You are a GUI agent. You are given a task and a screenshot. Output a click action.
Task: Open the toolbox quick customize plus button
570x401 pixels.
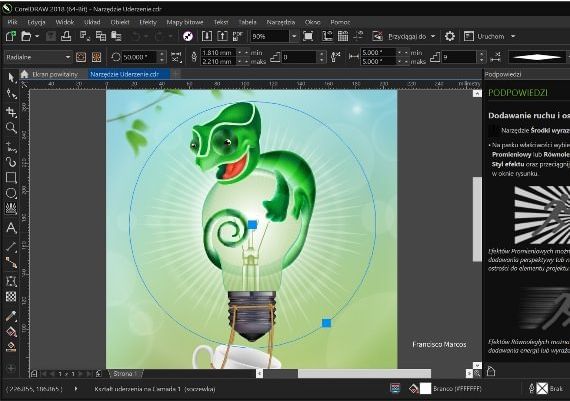[x=11, y=369]
